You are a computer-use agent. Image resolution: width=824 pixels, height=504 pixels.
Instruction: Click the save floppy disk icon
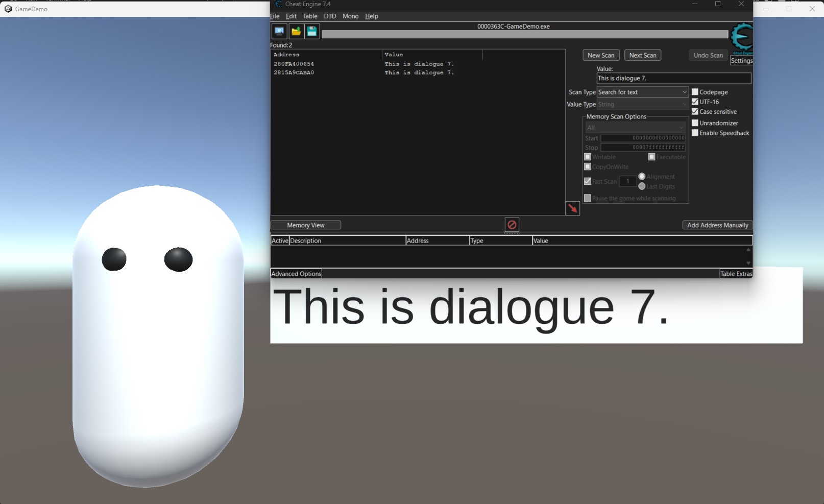click(312, 31)
